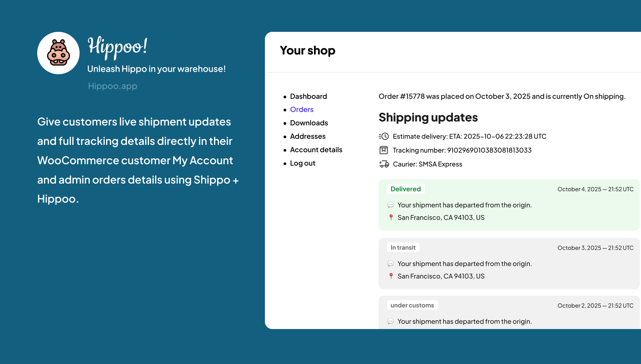Image resolution: width=641 pixels, height=364 pixels.
Task: Open Account details
Action: [x=316, y=150]
